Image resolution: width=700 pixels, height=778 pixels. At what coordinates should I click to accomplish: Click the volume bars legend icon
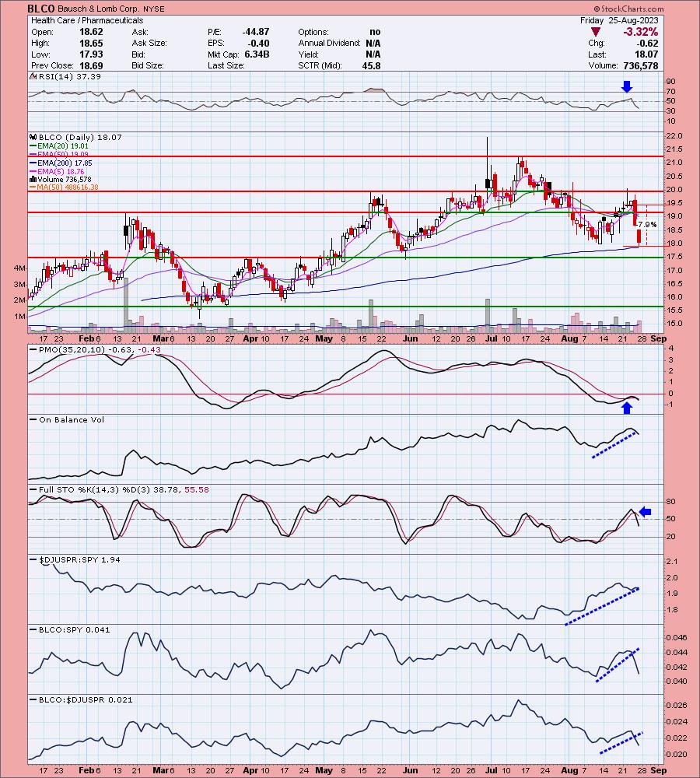(x=33, y=179)
